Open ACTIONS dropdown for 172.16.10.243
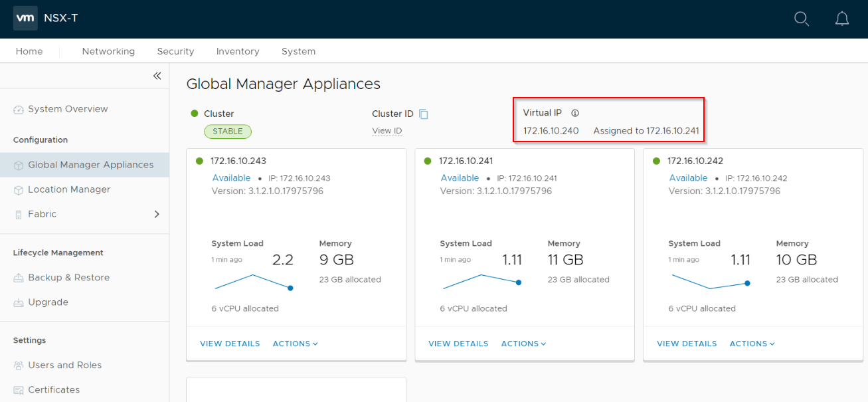The width and height of the screenshot is (868, 402). [296, 344]
